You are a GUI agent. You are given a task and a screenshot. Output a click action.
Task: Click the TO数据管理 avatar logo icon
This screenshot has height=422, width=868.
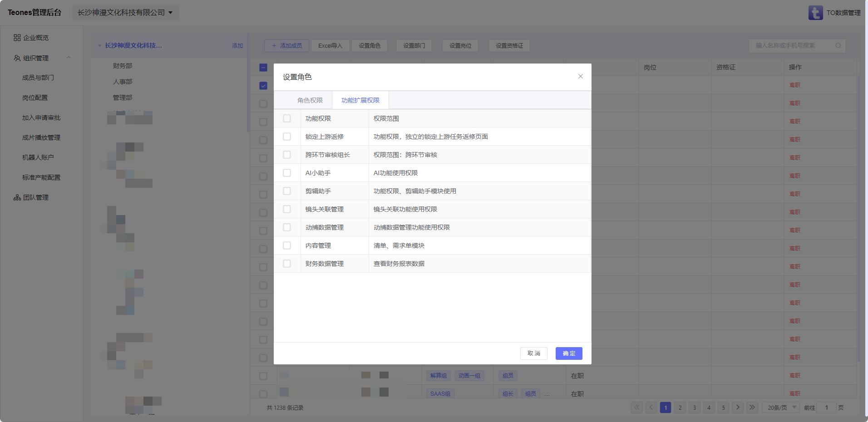tap(815, 13)
